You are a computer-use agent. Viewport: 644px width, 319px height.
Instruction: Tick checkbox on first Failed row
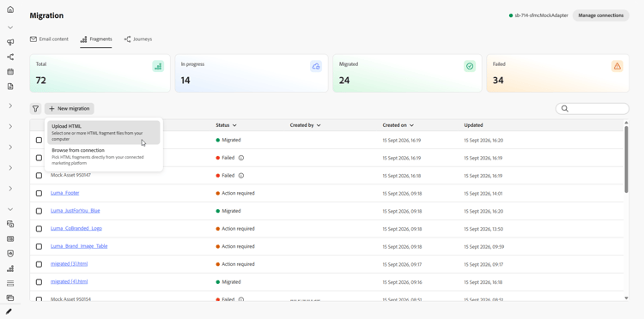point(39,158)
